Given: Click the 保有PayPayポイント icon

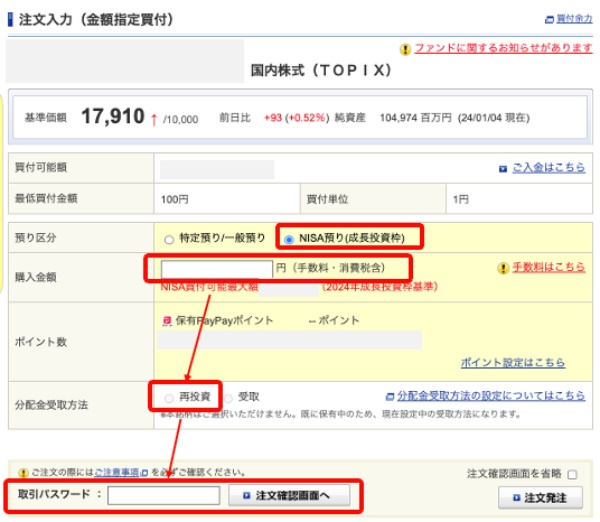Looking at the screenshot, I should (x=167, y=321).
